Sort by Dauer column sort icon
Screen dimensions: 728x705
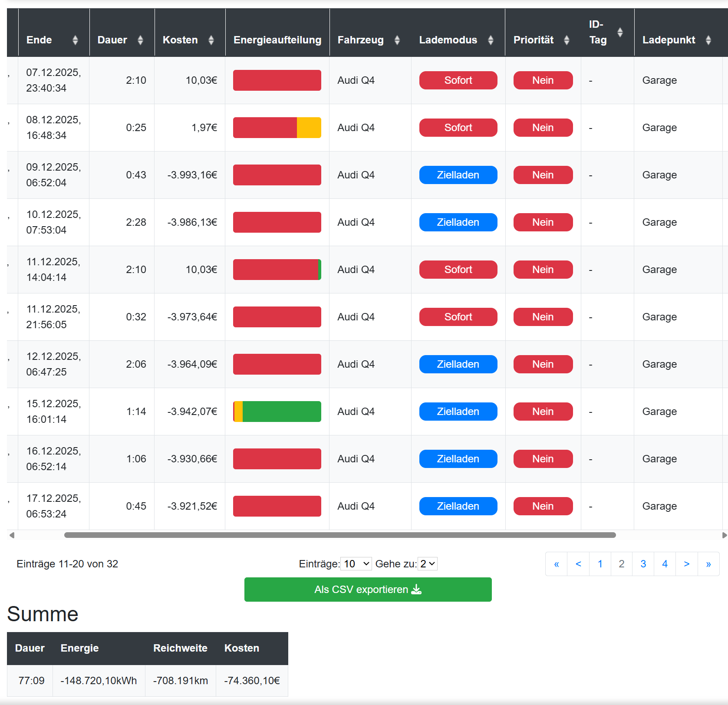point(140,40)
